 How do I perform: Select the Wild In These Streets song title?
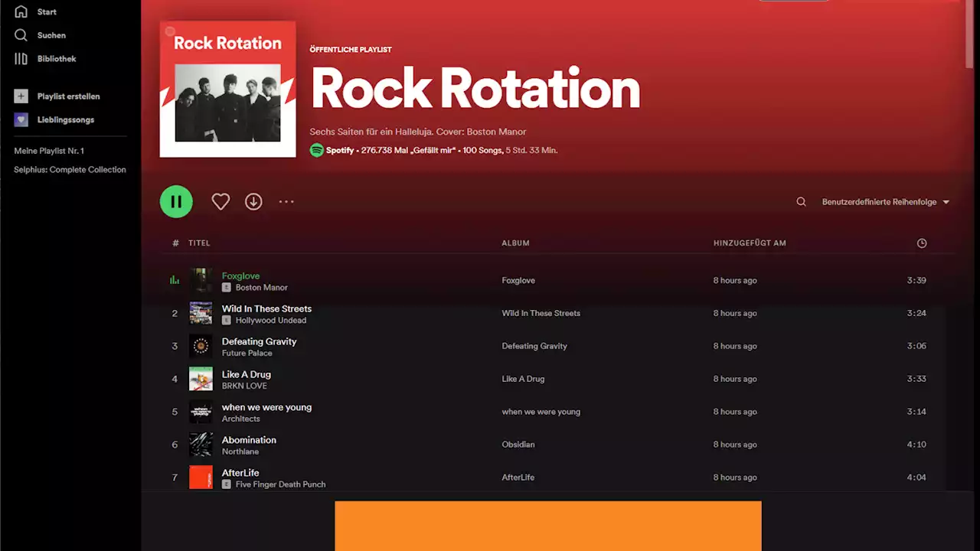[x=266, y=309]
